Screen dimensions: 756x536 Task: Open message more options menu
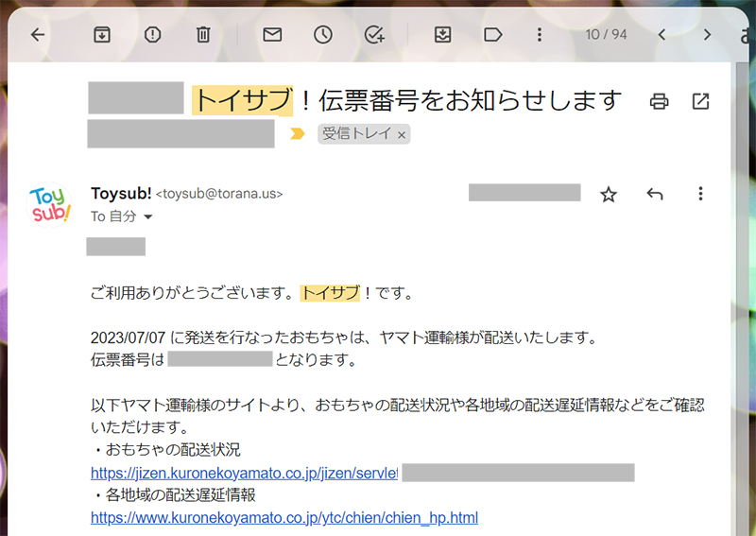click(700, 194)
